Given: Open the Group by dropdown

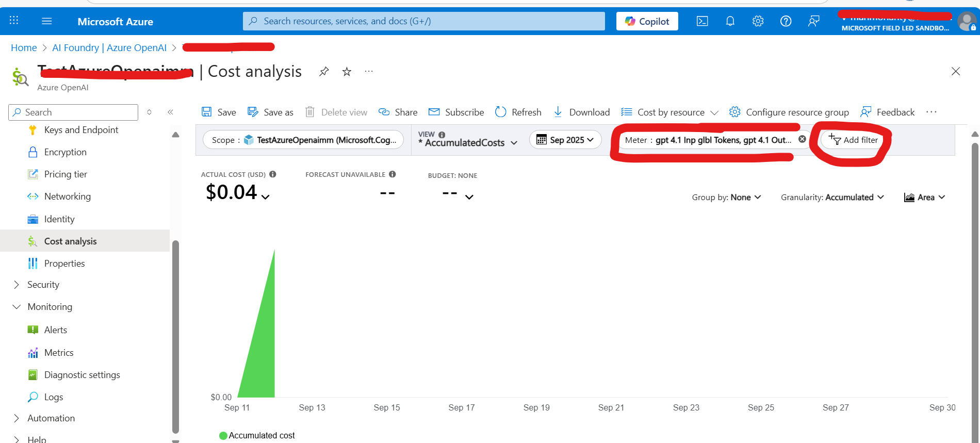Looking at the screenshot, I should tap(726, 197).
